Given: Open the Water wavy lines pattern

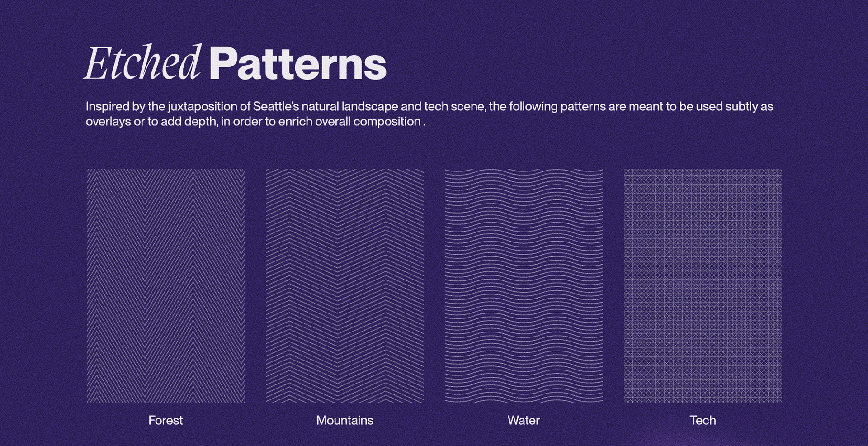Looking at the screenshot, I should (524, 286).
